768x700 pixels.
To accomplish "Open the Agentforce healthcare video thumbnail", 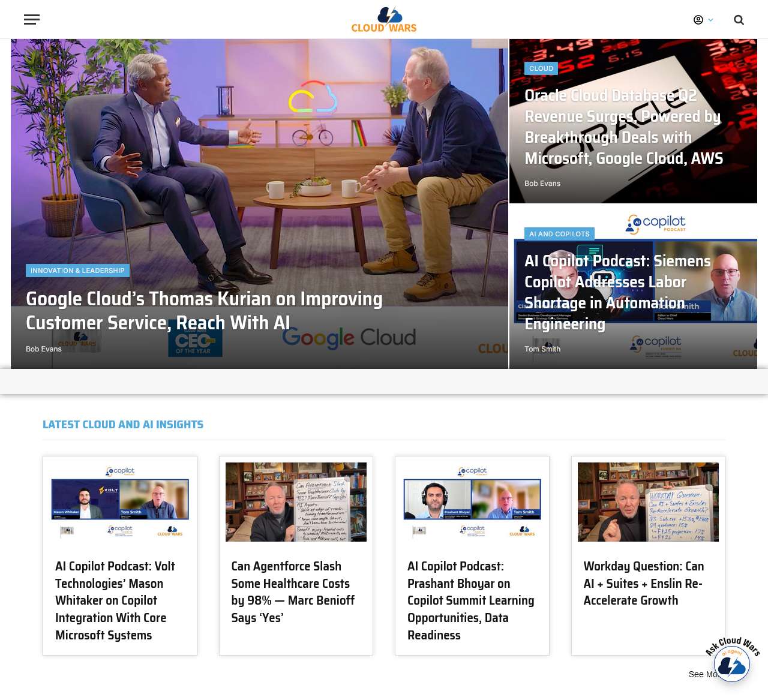I will pos(296,502).
